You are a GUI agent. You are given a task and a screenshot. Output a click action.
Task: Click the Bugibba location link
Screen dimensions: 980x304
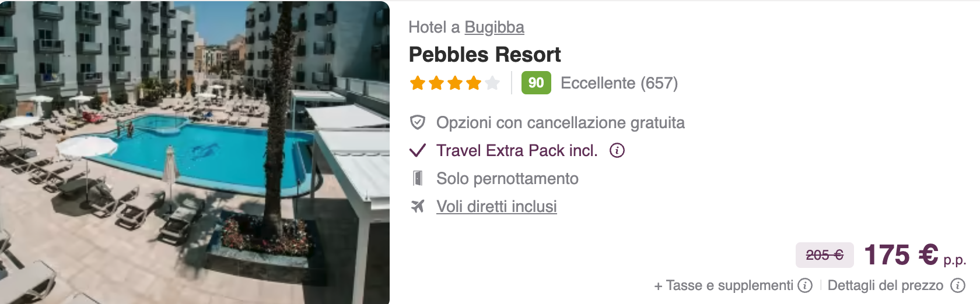(494, 27)
